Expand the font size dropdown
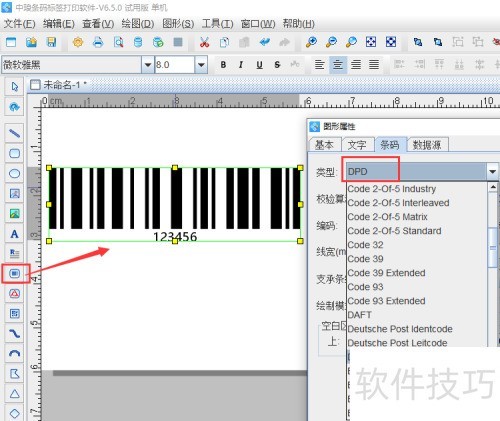This screenshot has height=421, width=500. tap(201, 65)
